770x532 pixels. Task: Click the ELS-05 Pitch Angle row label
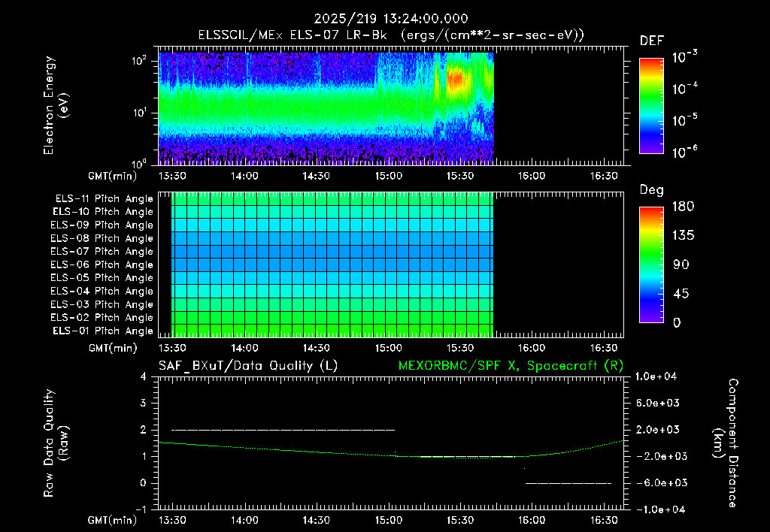102,278
